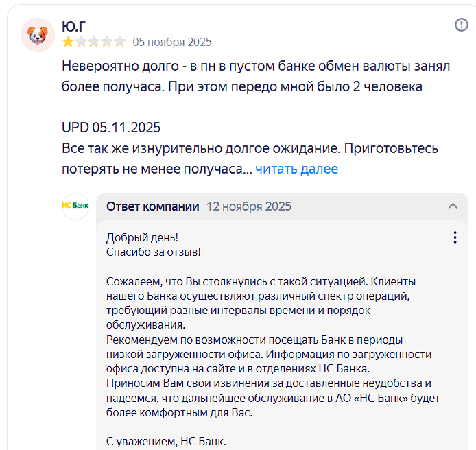Expand review via "читать далее" link
476x450 pixels.
click(296, 169)
